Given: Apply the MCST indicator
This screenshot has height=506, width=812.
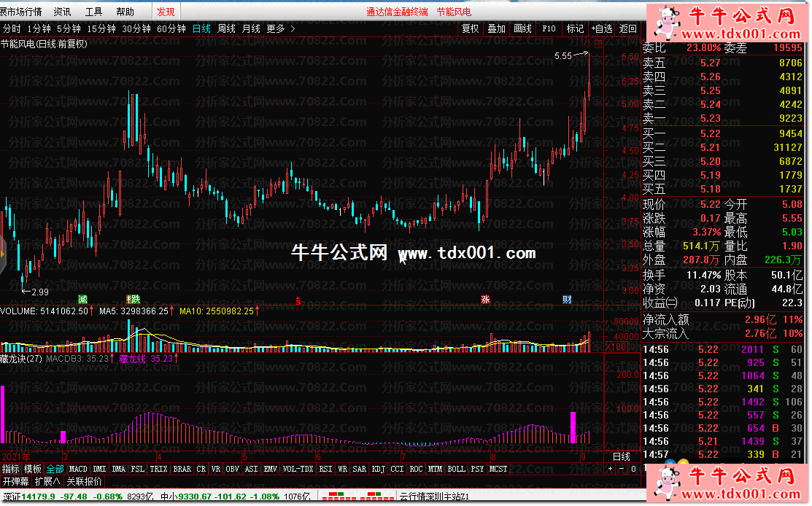Looking at the screenshot, I should point(498,470).
